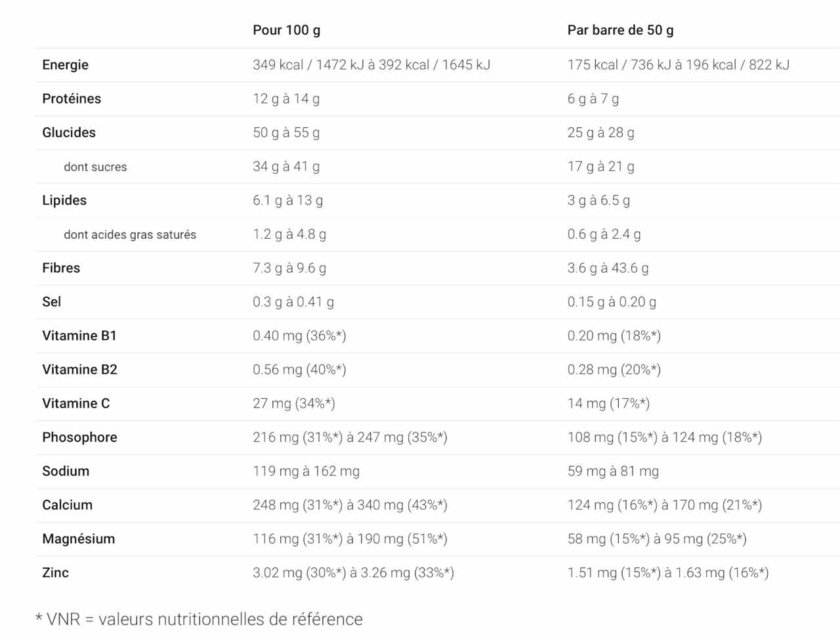Select the Calcium row label
The image size is (840, 639).
point(67,505)
